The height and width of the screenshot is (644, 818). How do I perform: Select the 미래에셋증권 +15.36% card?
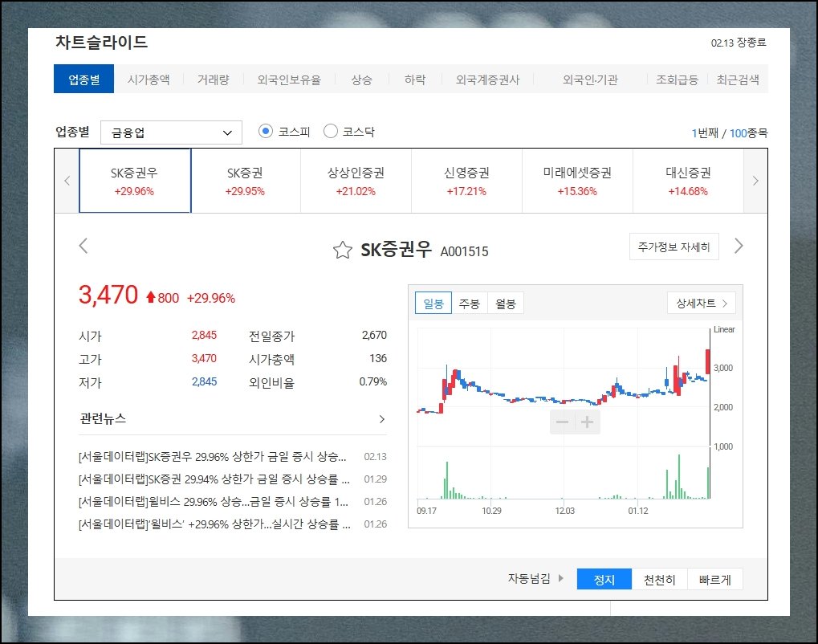577,181
